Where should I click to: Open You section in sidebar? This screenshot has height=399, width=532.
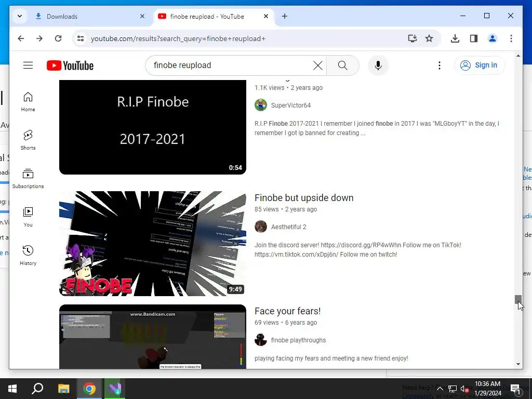pyautogui.click(x=28, y=217)
